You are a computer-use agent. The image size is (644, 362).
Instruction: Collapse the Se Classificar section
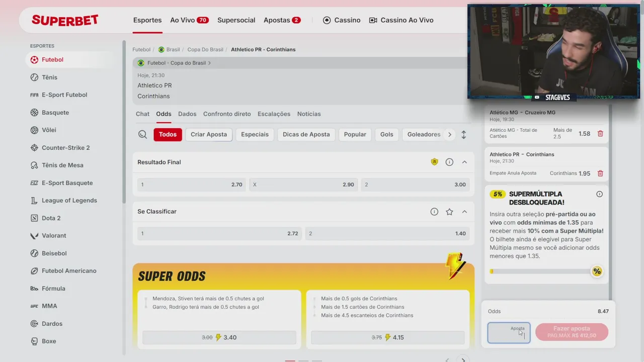click(x=464, y=212)
